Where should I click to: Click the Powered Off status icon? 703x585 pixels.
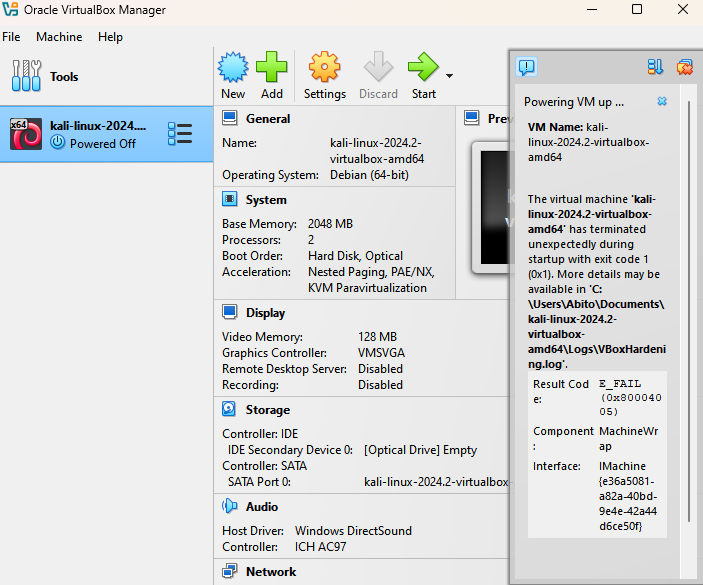pos(57,142)
